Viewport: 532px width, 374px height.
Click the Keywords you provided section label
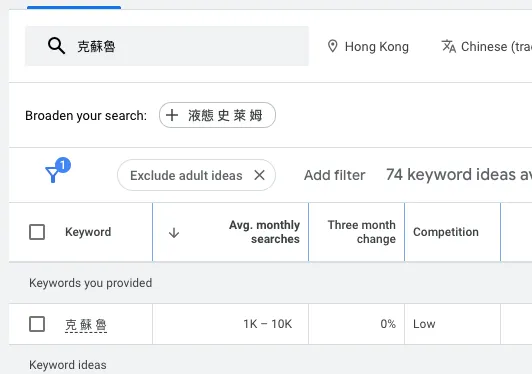(x=91, y=283)
